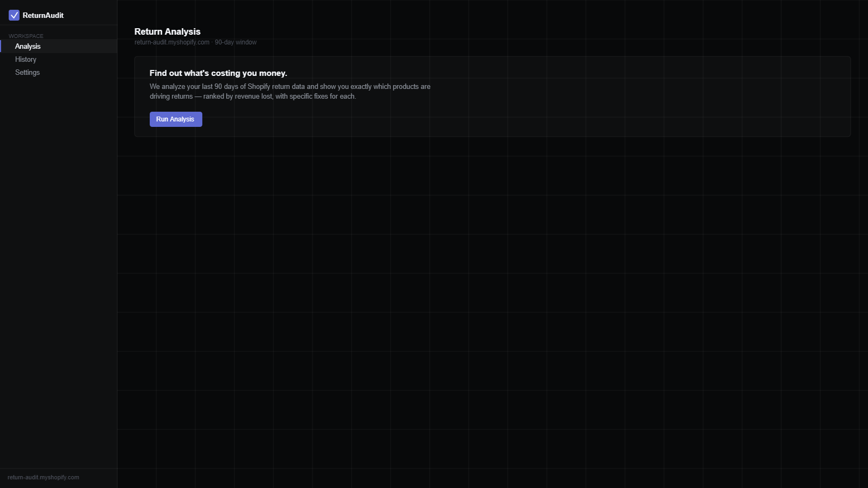This screenshot has height=488, width=868.
Task: Click 'Find out what's costing you money.' heading
Action: (x=218, y=73)
